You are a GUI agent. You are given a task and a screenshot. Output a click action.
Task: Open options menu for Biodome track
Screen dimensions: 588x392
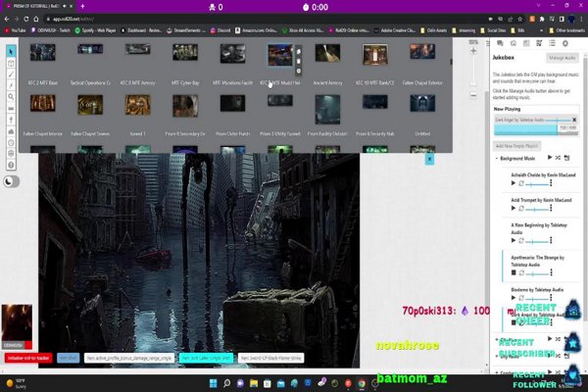click(551, 298)
